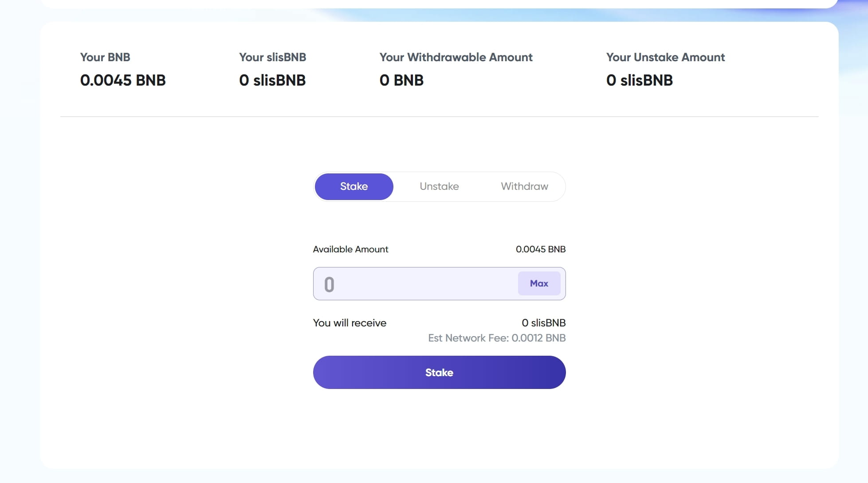This screenshot has width=868, height=483.
Task: Click the 0.0045 BNB available amount value
Action: pyautogui.click(x=541, y=249)
